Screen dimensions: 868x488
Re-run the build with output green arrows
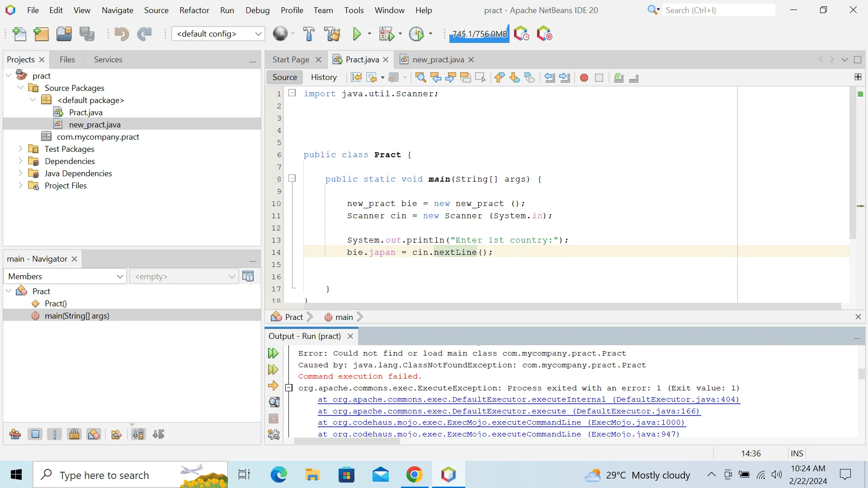click(273, 353)
